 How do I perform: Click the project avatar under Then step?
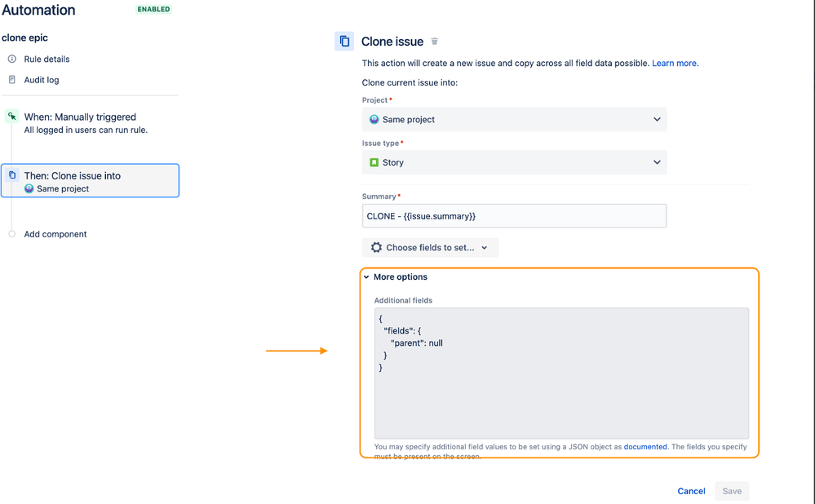29,188
